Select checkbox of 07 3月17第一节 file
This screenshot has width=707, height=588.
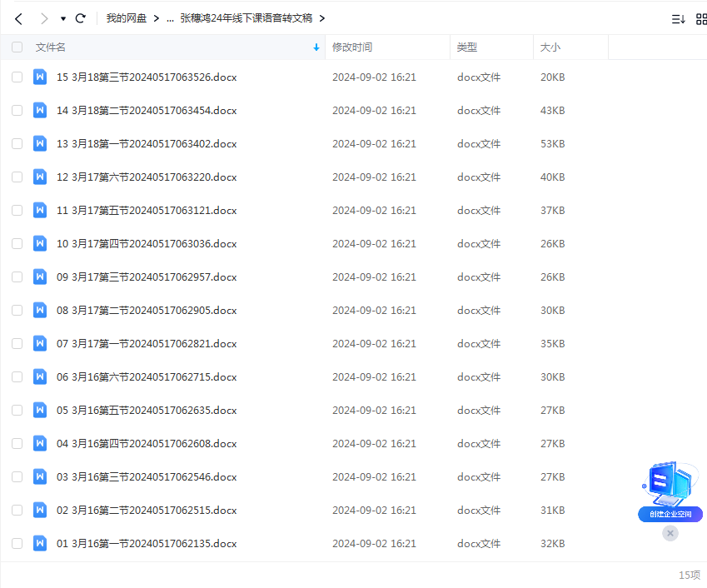click(x=17, y=344)
